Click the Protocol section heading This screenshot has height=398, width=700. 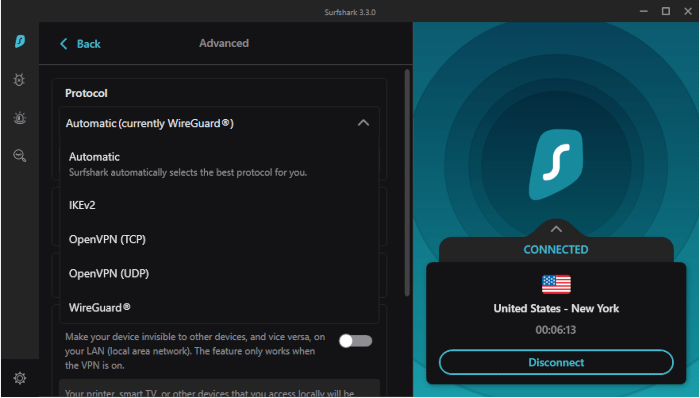pos(86,93)
